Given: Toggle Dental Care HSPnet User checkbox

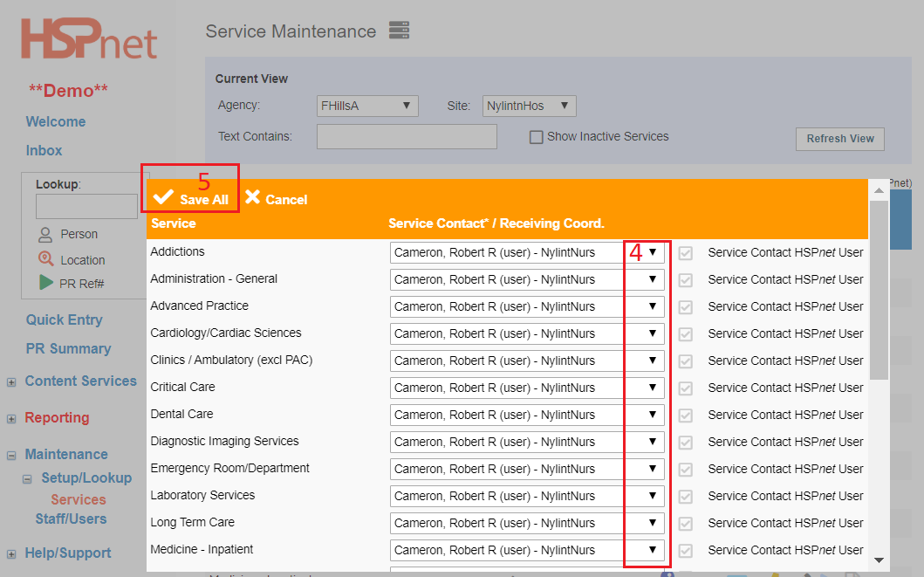Looking at the screenshot, I should (x=685, y=416).
